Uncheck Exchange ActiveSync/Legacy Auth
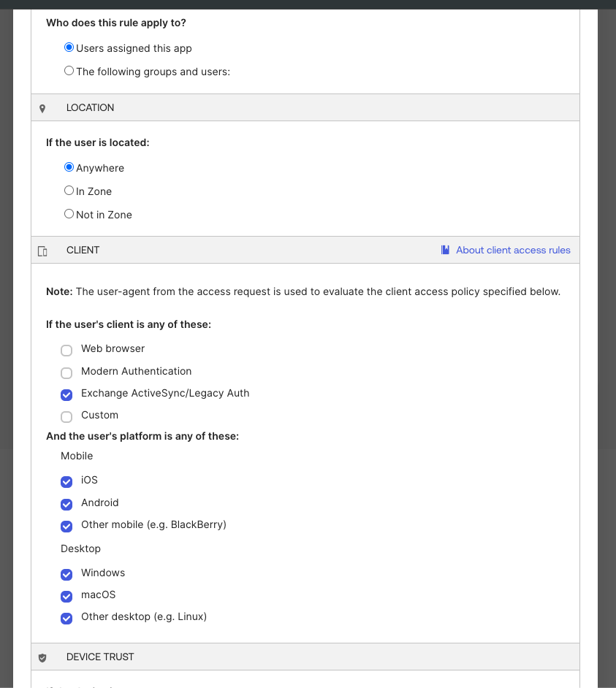616x688 pixels. tap(66, 395)
